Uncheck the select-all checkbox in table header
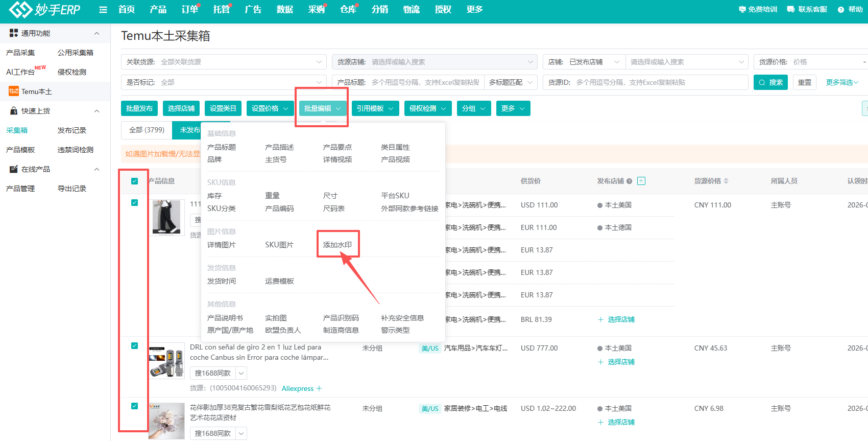This screenshot has width=868, height=441. click(135, 181)
